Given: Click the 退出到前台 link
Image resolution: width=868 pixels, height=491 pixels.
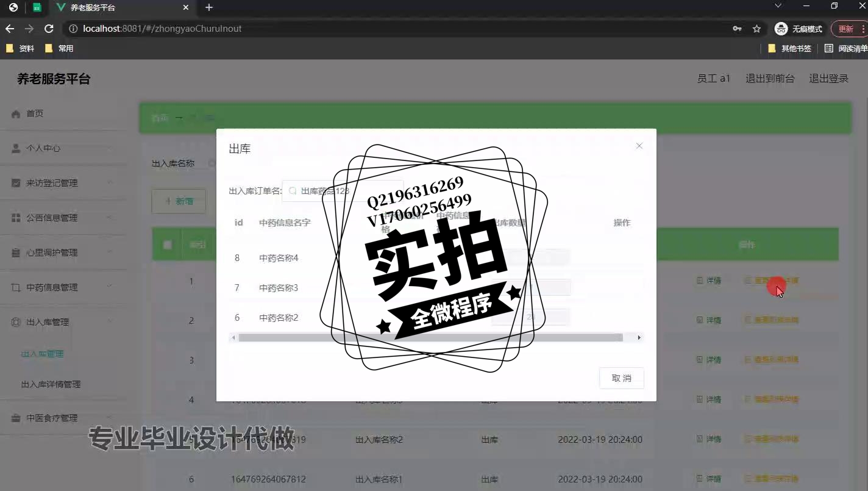Looking at the screenshot, I should (770, 79).
